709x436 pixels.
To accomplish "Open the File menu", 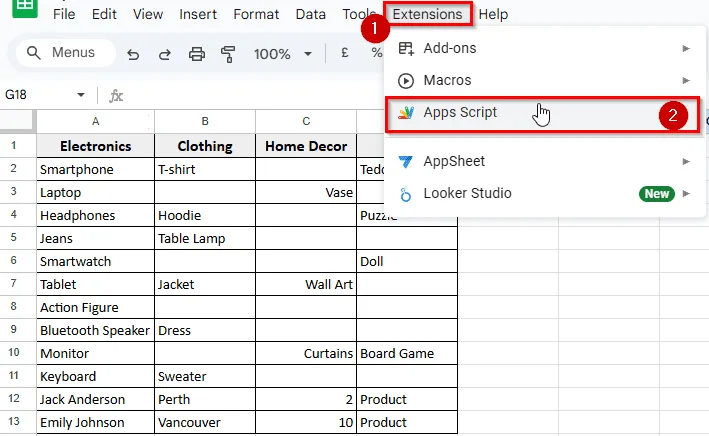I will pos(64,14).
